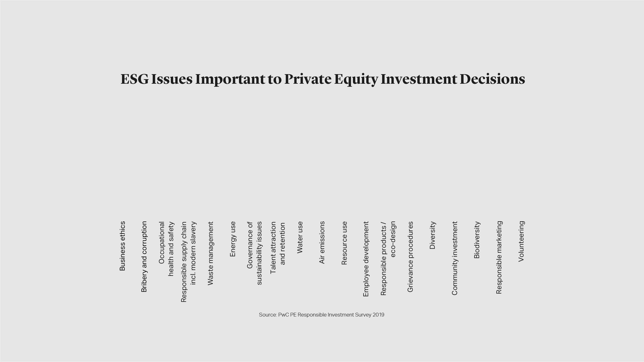This screenshot has height=362, width=644.
Task: Click the Responsible supply chain label
Action: click(x=188, y=261)
